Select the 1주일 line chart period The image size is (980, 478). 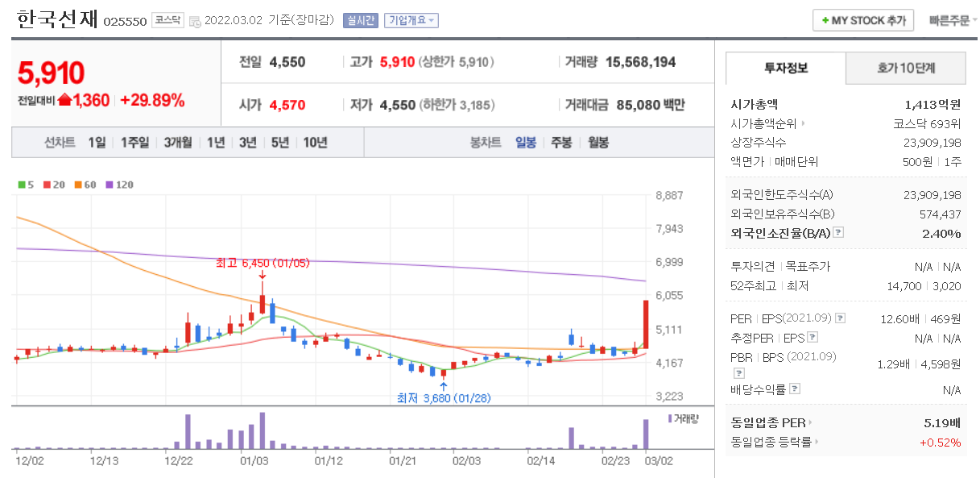[x=134, y=143]
